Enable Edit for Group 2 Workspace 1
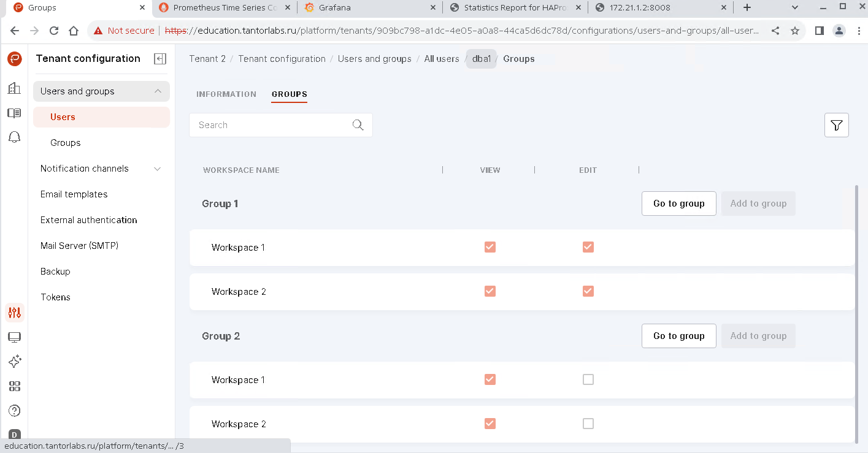This screenshot has height=453, width=868. click(588, 380)
